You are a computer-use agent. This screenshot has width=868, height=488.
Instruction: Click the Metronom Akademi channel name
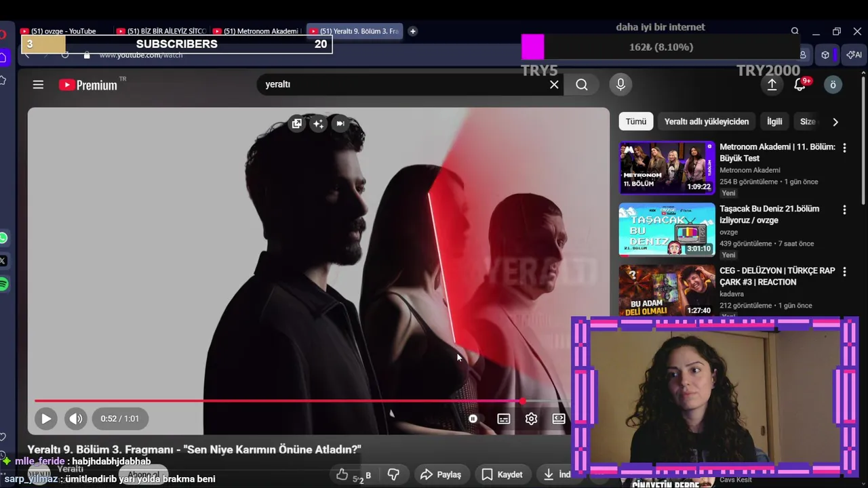pyautogui.click(x=749, y=170)
